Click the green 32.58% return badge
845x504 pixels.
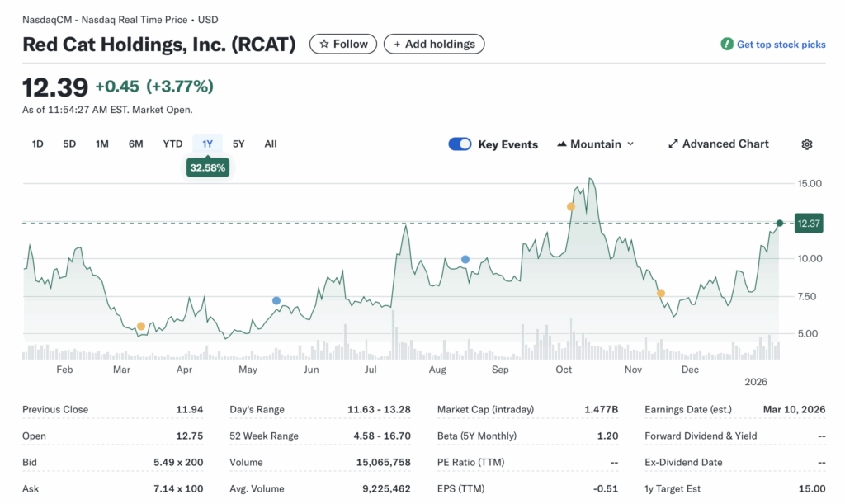[x=207, y=167]
